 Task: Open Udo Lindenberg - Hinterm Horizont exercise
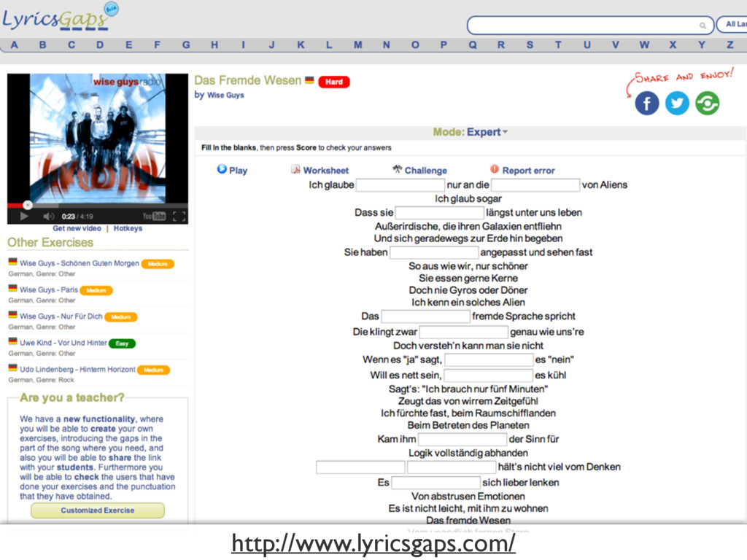point(77,370)
